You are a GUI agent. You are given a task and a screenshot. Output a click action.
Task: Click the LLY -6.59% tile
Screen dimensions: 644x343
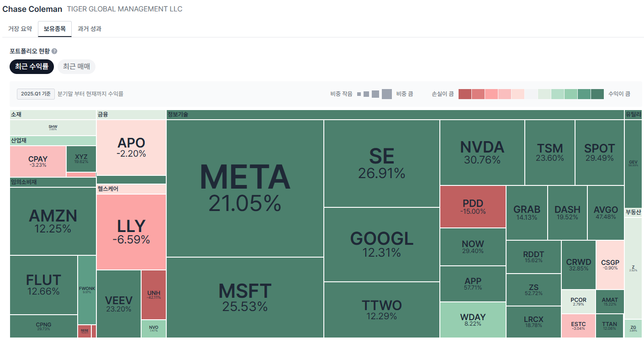[131, 232]
